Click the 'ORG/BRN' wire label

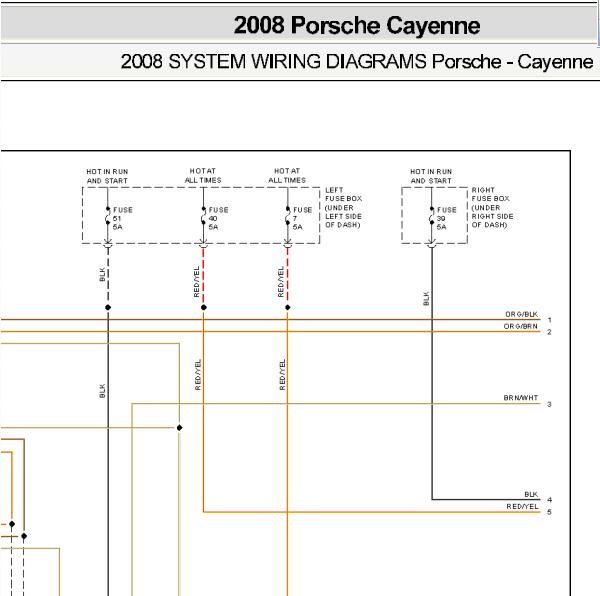click(520, 326)
